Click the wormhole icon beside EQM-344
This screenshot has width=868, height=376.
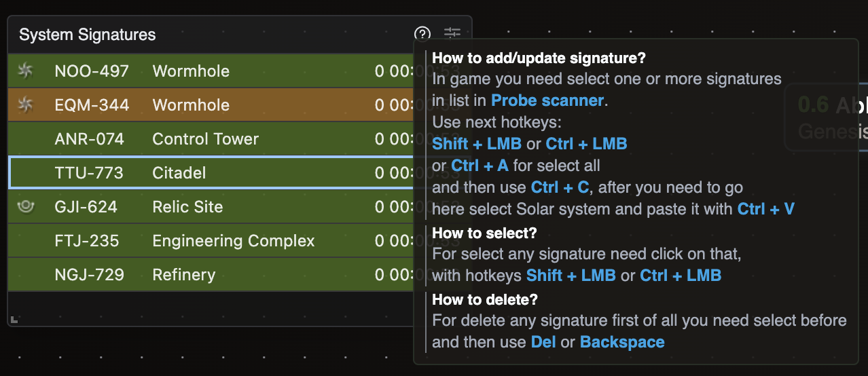tap(26, 105)
